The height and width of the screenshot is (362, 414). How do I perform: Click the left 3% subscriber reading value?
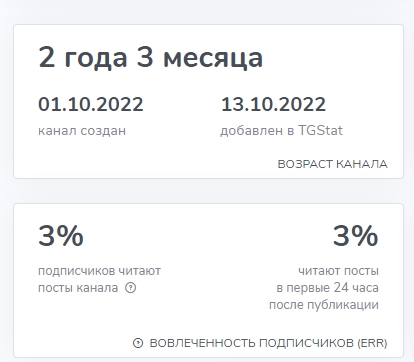tap(61, 236)
